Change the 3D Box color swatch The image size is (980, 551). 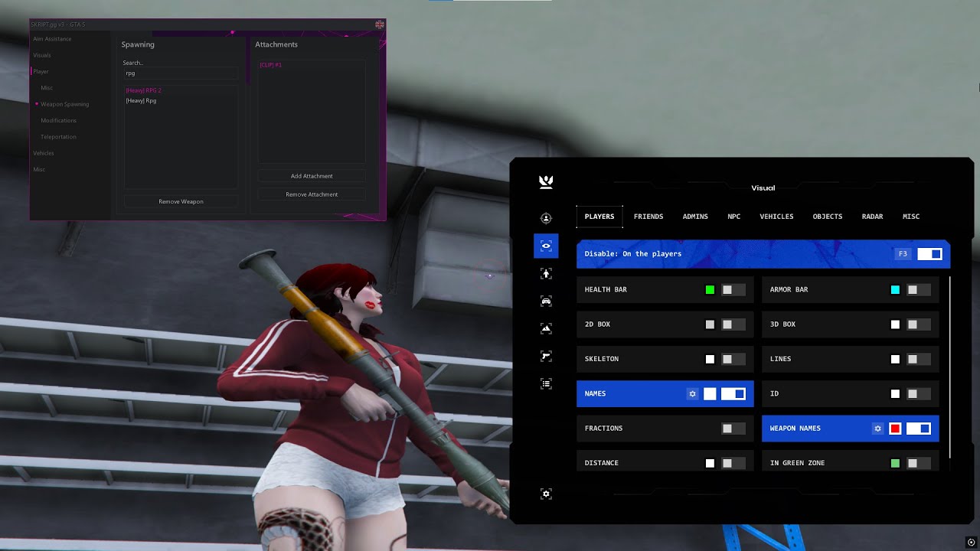895,324
